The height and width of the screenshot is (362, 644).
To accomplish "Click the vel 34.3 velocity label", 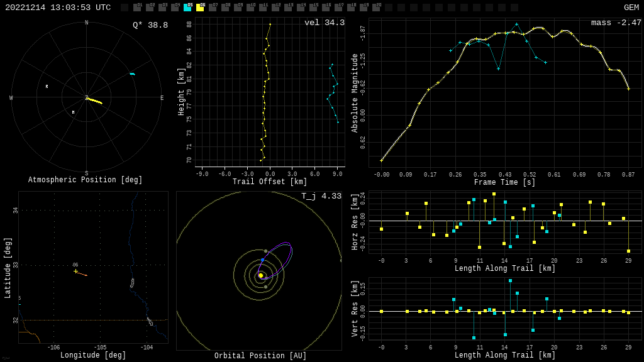I will 324,23.
